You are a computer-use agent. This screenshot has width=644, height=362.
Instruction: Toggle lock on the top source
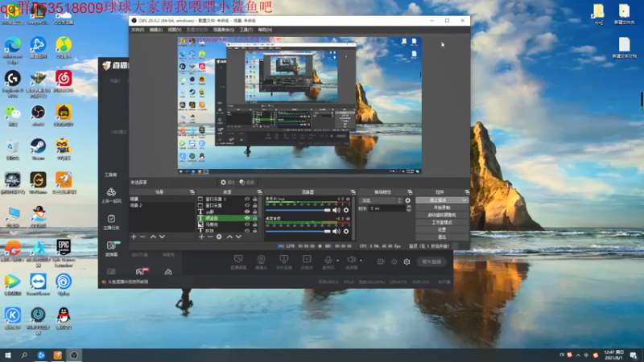coord(255,199)
